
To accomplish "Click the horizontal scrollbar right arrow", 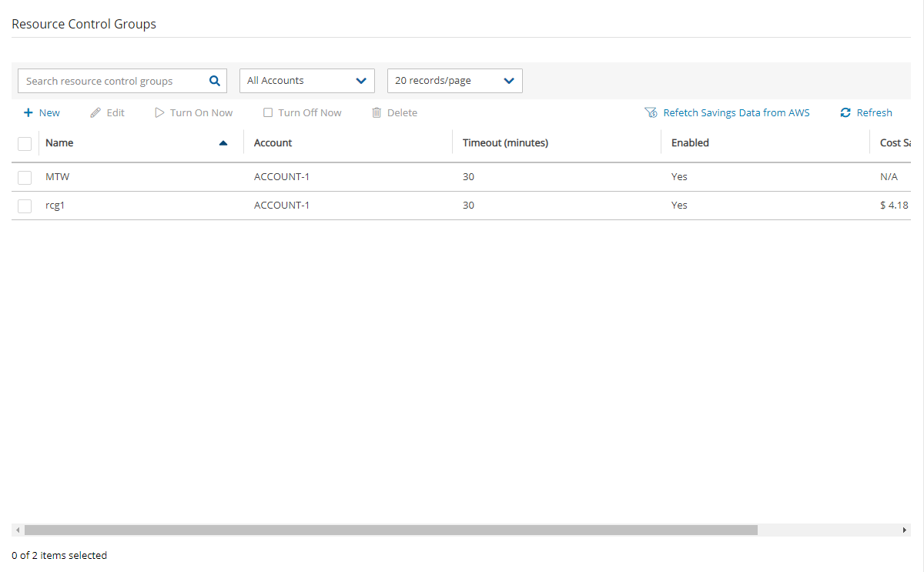I will click(x=905, y=530).
